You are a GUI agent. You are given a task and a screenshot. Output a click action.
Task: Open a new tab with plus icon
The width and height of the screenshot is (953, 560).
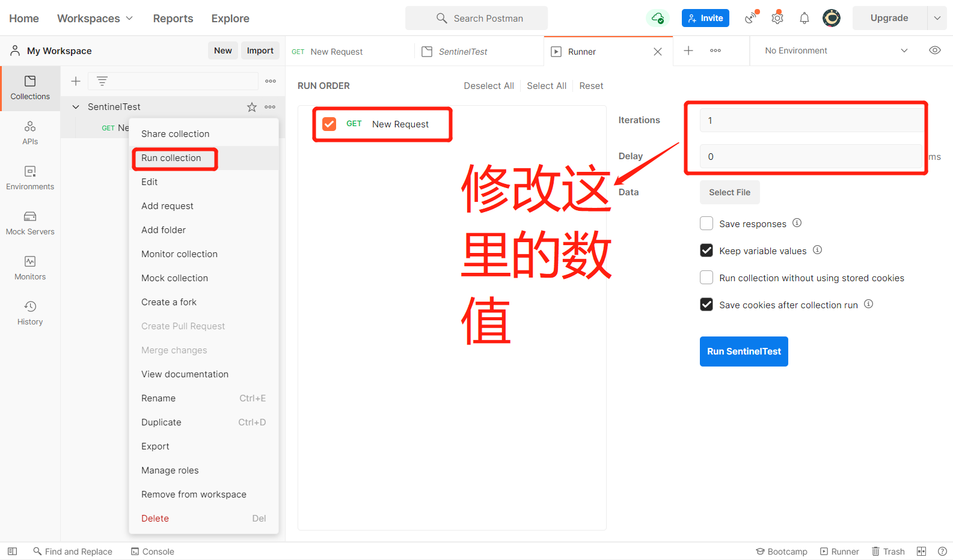[x=688, y=50]
